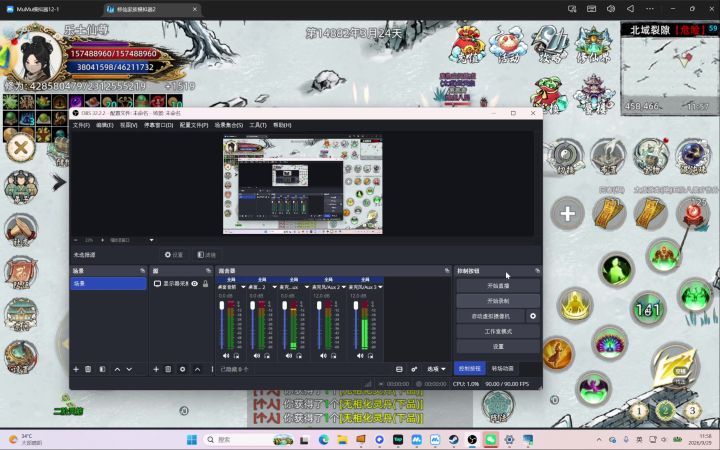
Task: Open Microsoft Edge from the taskbar
Action: point(324,440)
